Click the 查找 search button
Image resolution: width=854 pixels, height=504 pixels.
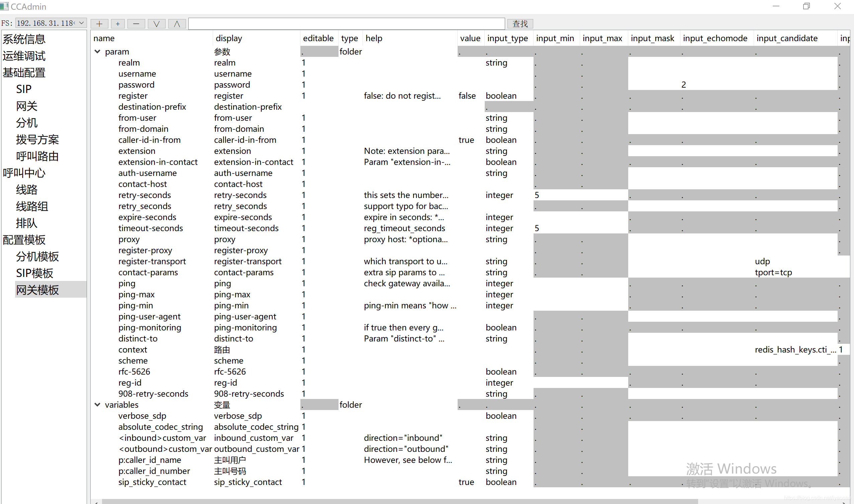tap(520, 24)
